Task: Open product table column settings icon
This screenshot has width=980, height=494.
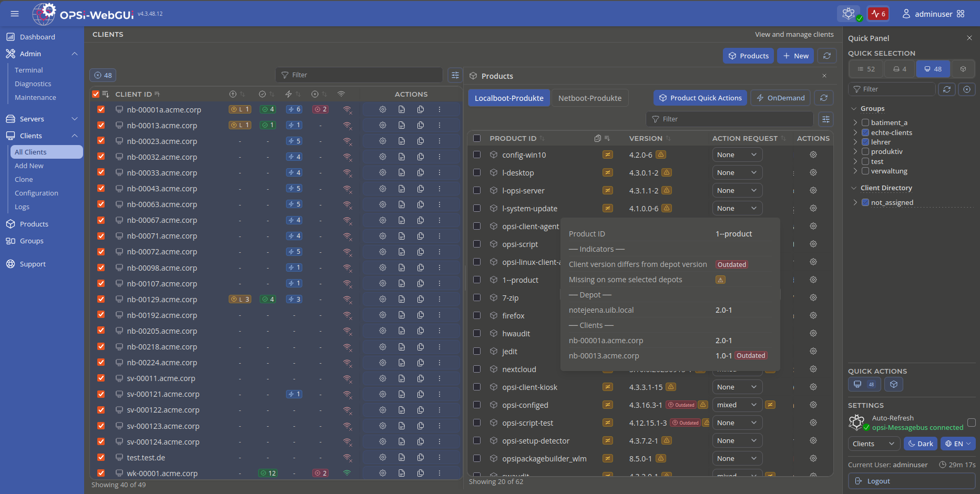Action: coord(826,119)
